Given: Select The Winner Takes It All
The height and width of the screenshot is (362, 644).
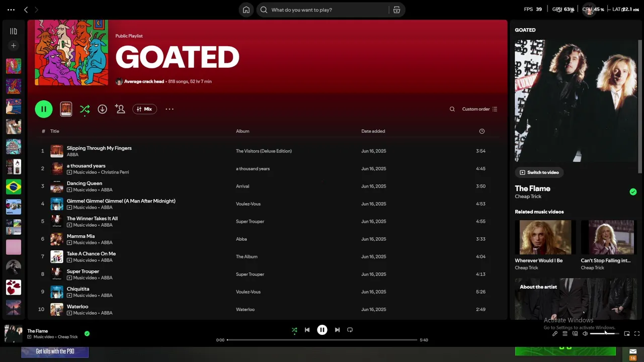Looking at the screenshot, I should coord(92,218).
